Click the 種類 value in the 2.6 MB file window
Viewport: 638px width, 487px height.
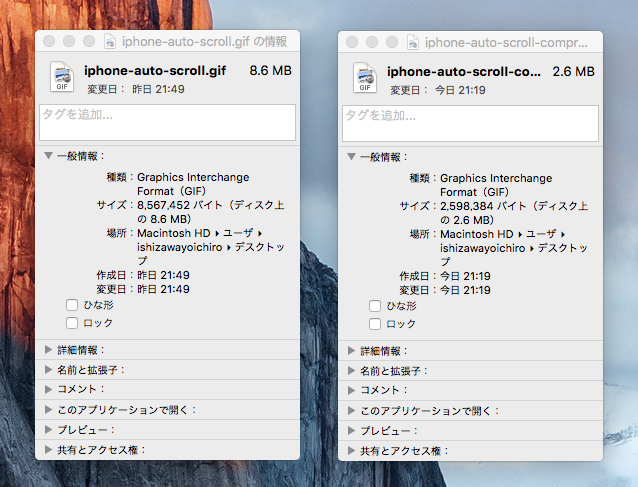496,185
